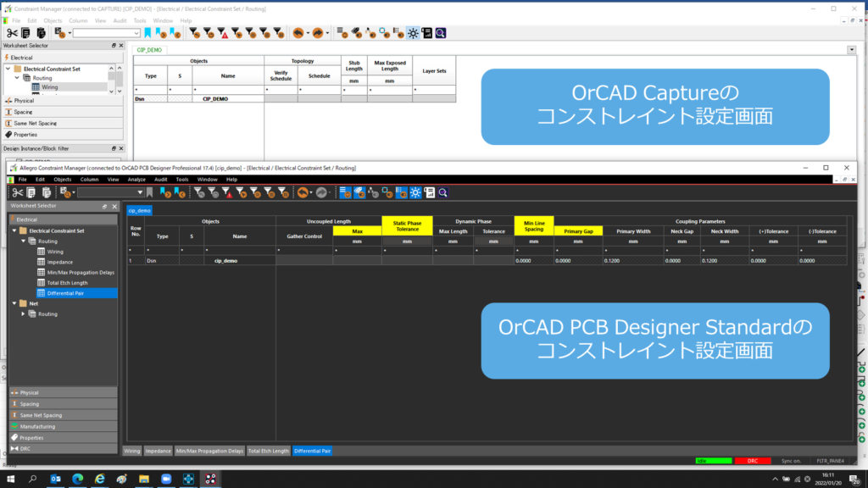Open the Physical domain in Capture Worksheet Selector

(63, 101)
